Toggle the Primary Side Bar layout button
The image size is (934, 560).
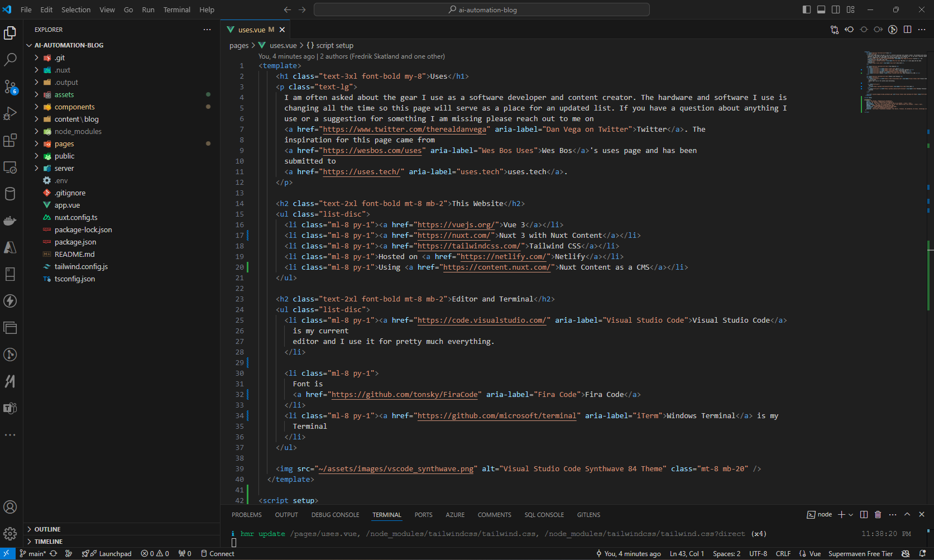pos(806,9)
